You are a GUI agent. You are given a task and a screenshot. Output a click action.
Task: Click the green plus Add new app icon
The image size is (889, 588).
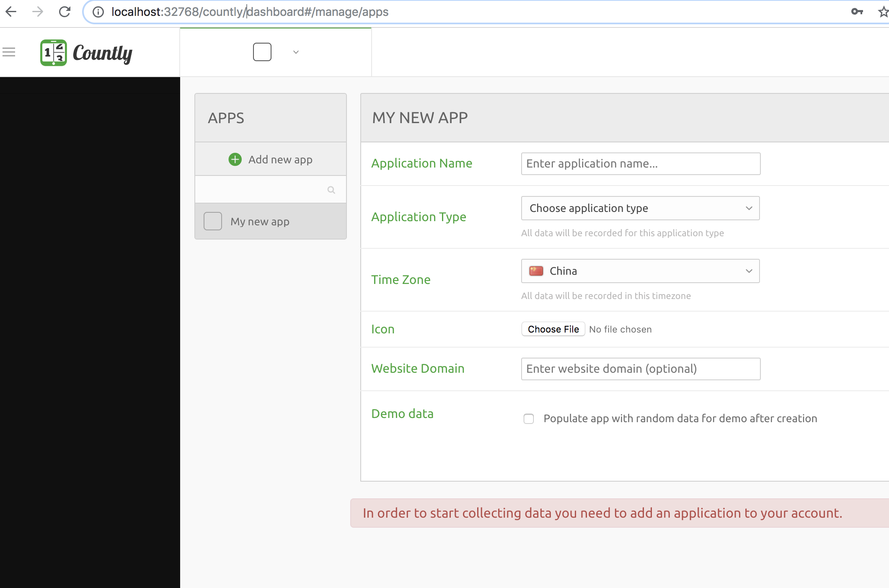tap(235, 159)
